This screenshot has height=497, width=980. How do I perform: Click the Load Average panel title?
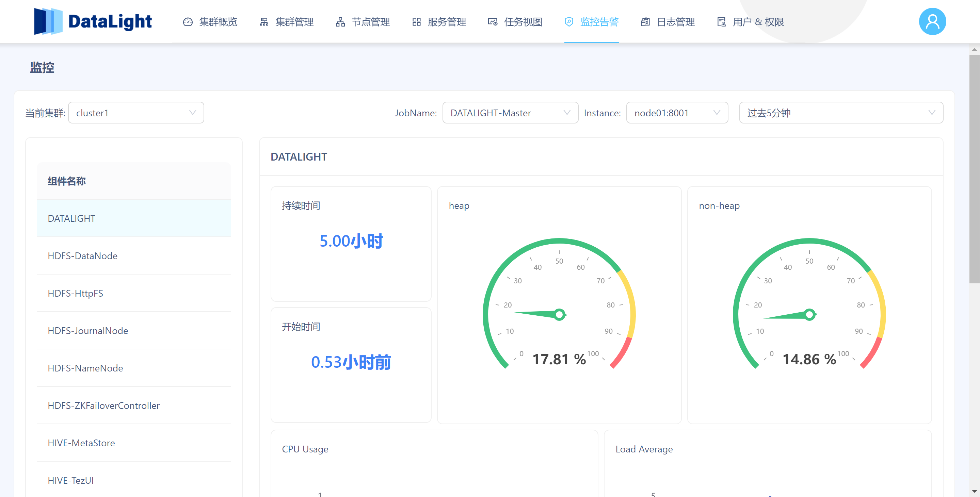644,449
